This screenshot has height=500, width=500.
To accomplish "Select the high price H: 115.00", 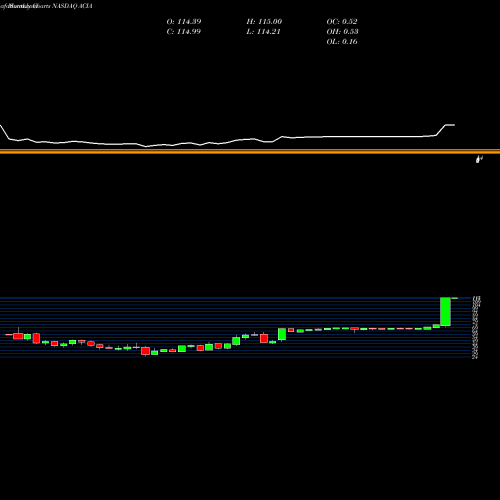I will tap(264, 22).
